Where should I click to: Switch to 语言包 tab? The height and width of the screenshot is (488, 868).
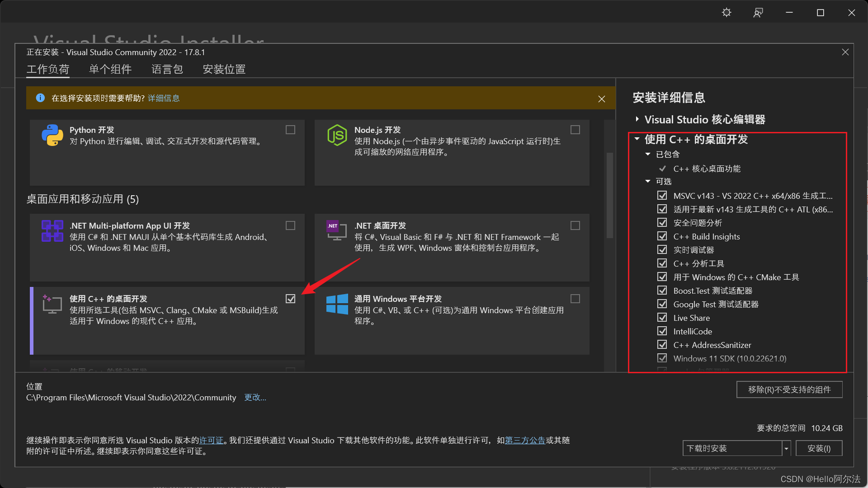coord(167,69)
